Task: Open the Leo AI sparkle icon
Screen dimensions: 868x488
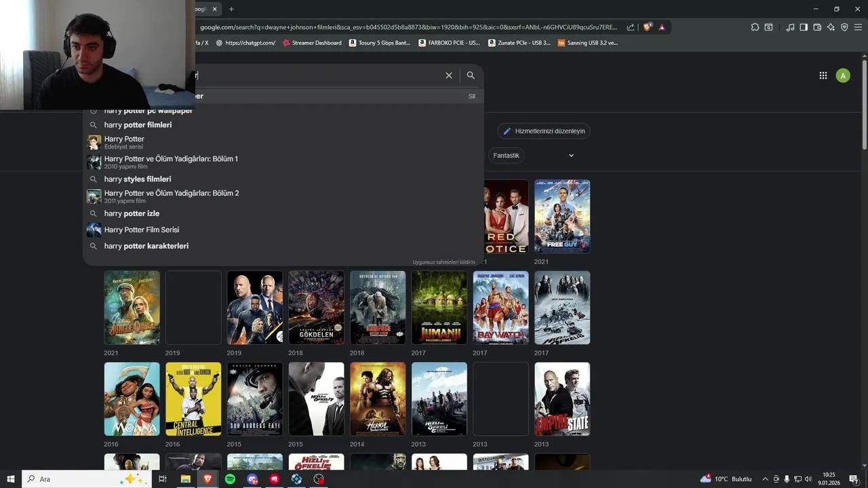Action: (x=831, y=27)
